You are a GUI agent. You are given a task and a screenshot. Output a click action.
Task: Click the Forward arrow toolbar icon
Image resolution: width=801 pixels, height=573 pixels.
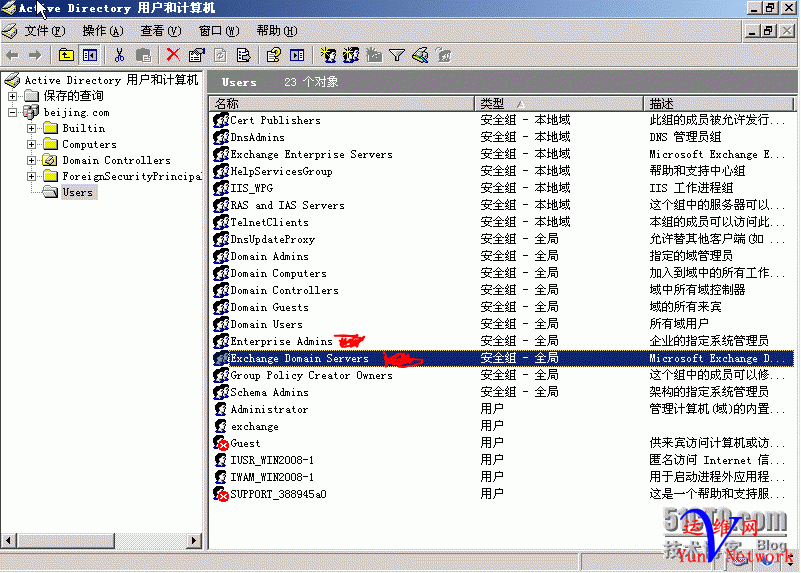35,55
